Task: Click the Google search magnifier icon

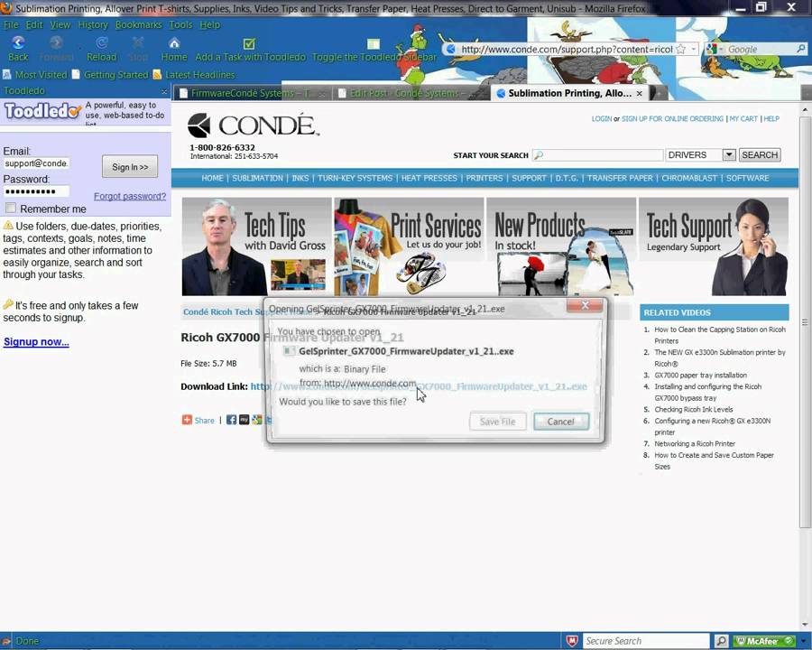Action: (x=800, y=50)
